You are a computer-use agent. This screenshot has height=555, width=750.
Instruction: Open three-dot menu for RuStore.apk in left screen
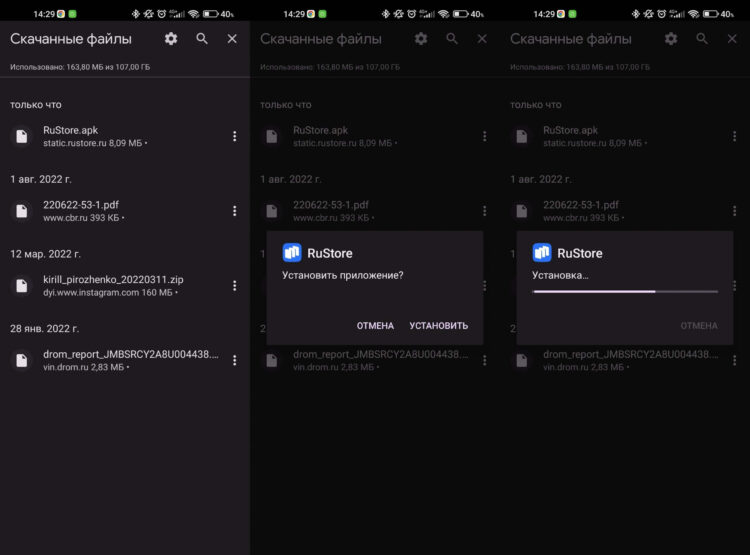coord(234,136)
